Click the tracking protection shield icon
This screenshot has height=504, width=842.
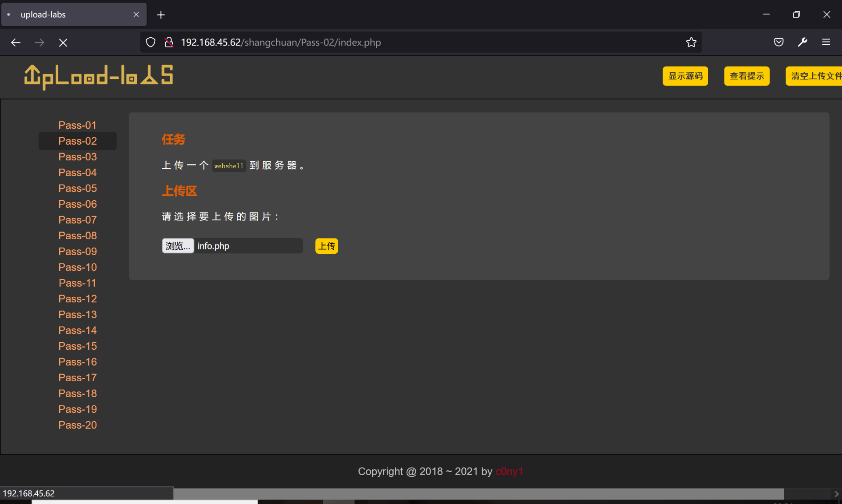click(x=150, y=43)
